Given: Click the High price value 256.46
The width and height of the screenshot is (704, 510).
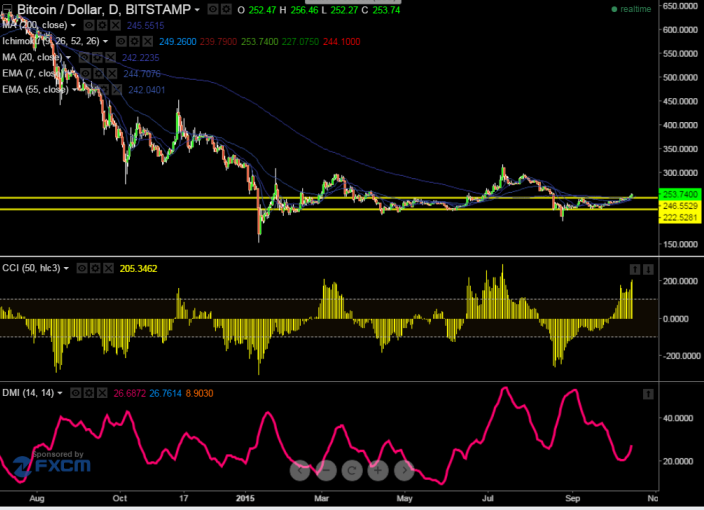Looking at the screenshot, I should [x=304, y=10].
